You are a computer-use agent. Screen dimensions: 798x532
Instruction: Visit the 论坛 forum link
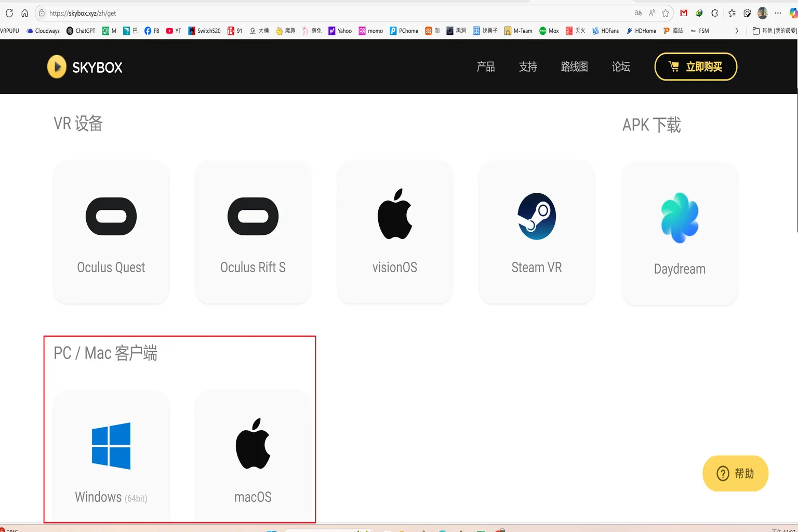click(x=621, y=67)
